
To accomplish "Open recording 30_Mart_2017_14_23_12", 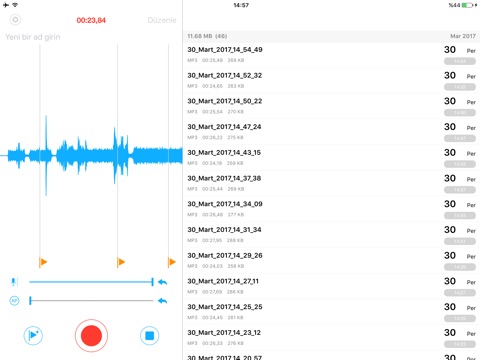I will pyautogui.click(x=331, y=337).
